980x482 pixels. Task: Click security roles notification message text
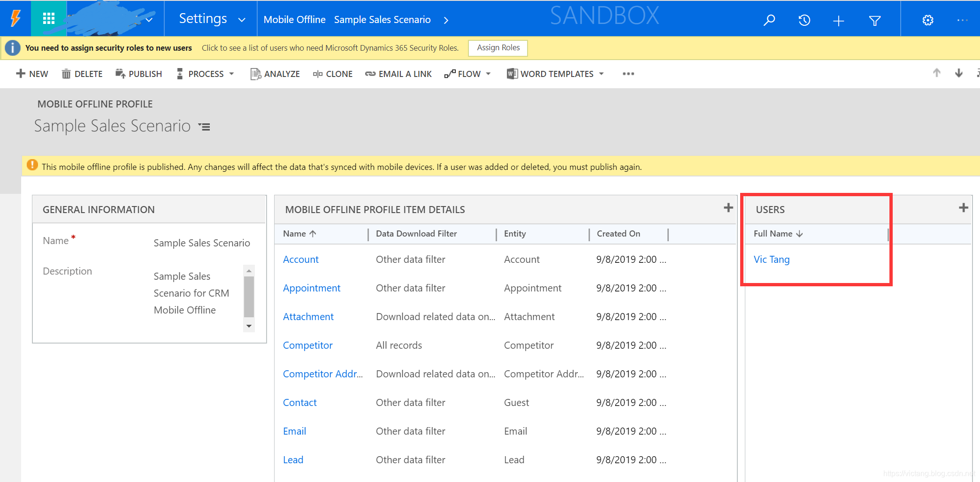tap(330, 48)
